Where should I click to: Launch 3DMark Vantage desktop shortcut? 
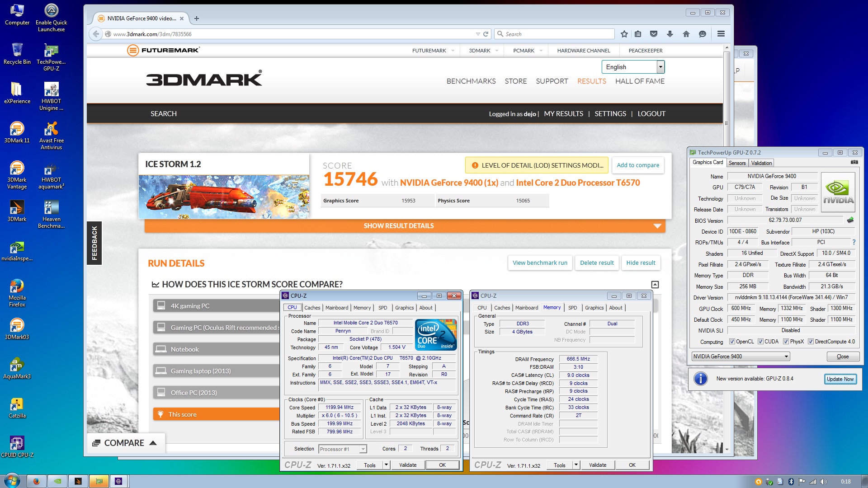click(x=17, y=175)
